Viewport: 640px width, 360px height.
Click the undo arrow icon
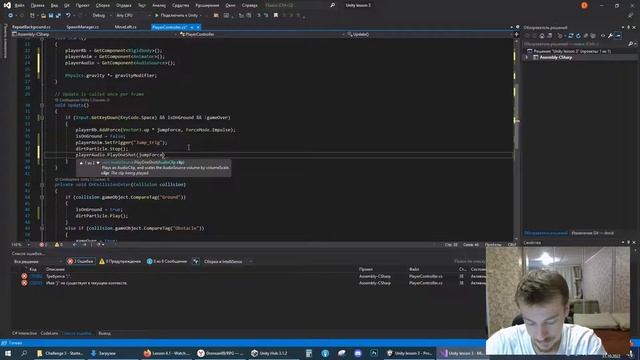pos(68,16)
